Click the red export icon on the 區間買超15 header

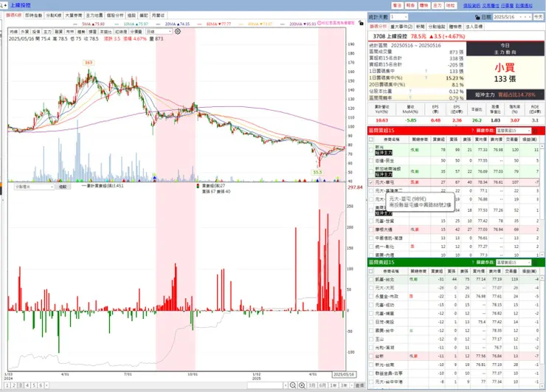(x=535, y=131)
